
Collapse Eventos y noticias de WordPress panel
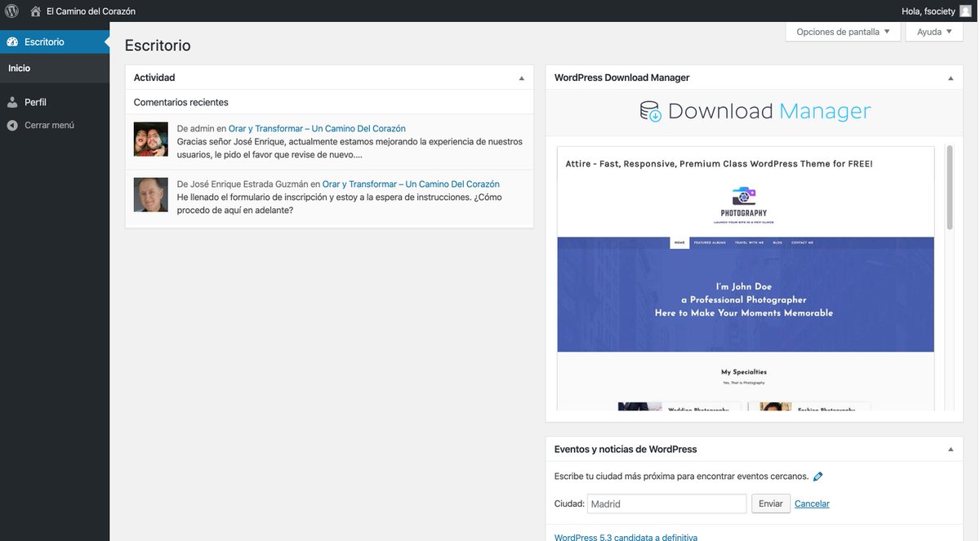coord(951,450)
